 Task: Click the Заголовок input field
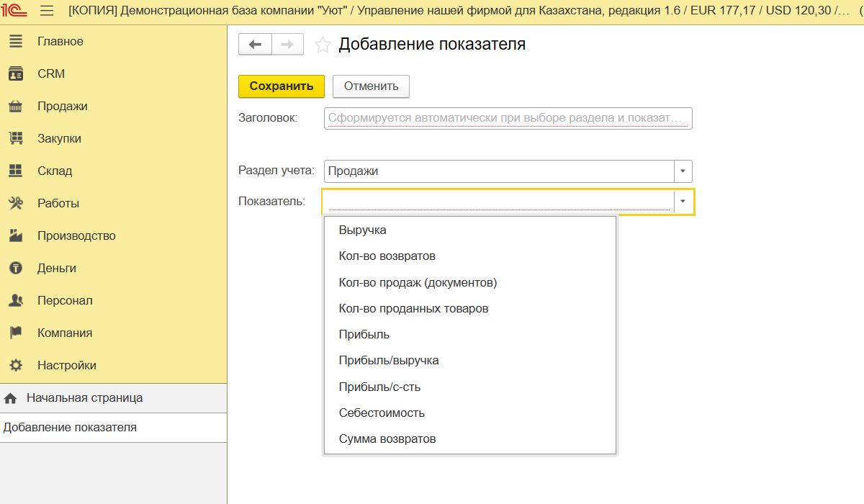pos(507,118)
